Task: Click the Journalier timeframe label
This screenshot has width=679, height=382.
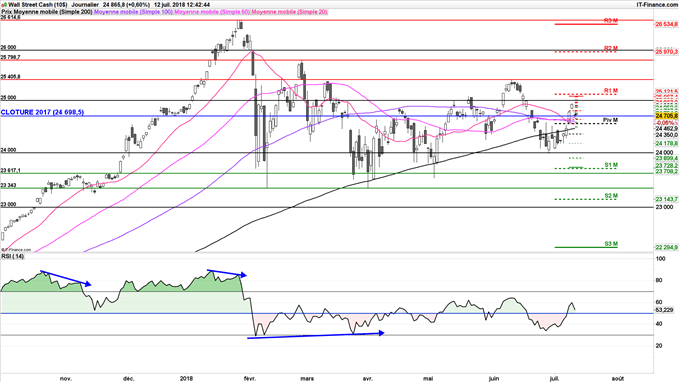Action: click(86, 5)
